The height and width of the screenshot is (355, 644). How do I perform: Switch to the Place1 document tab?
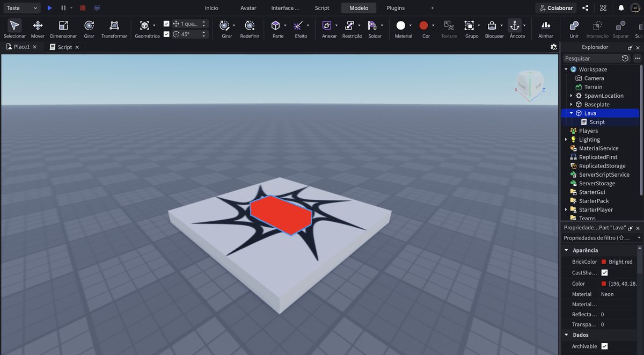(x=22, y=47)
